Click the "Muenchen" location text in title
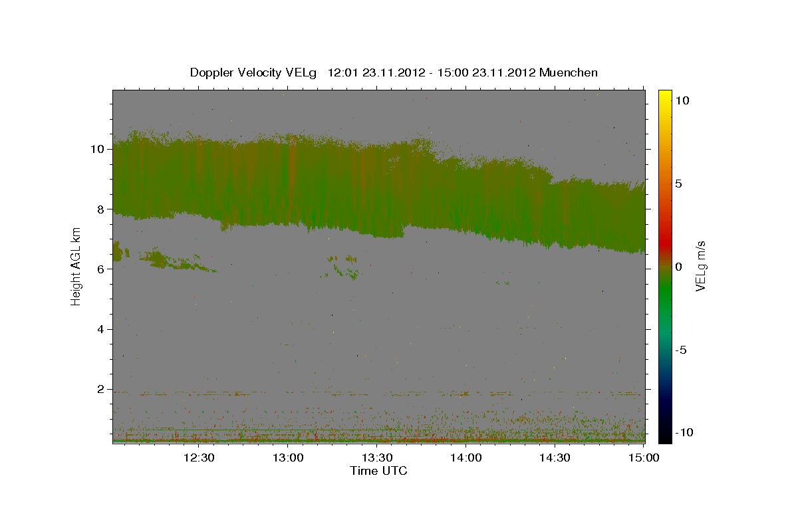798x532 pixels. 569,72
